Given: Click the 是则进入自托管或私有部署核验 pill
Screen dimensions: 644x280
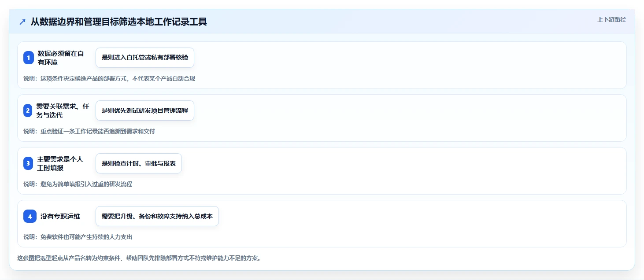Looking at the screenshot, I should (x=145, y=58).
